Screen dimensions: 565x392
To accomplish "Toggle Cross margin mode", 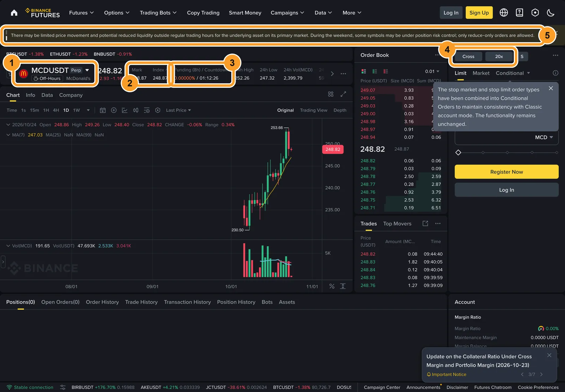I will (x=468, y=56).
